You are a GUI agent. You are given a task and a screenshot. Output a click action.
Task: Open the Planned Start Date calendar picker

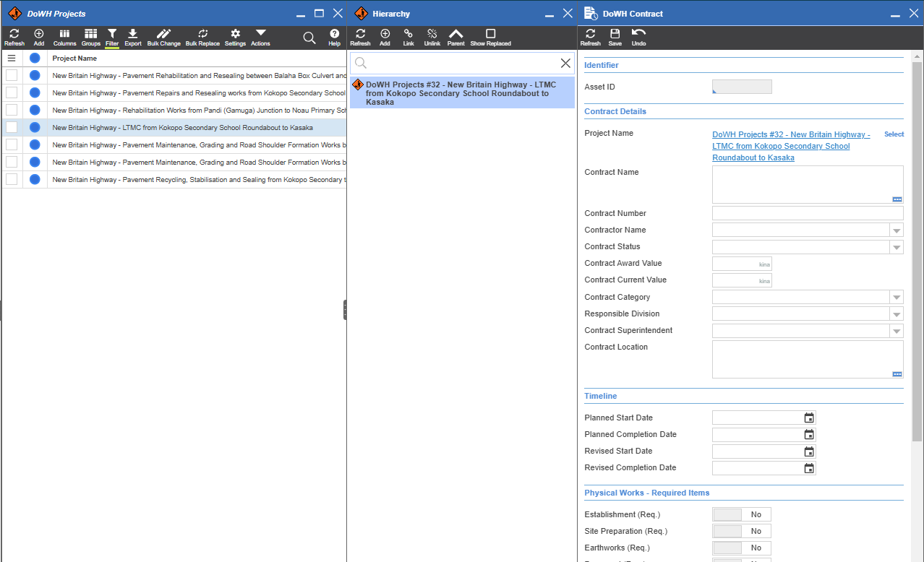point(809,418)
